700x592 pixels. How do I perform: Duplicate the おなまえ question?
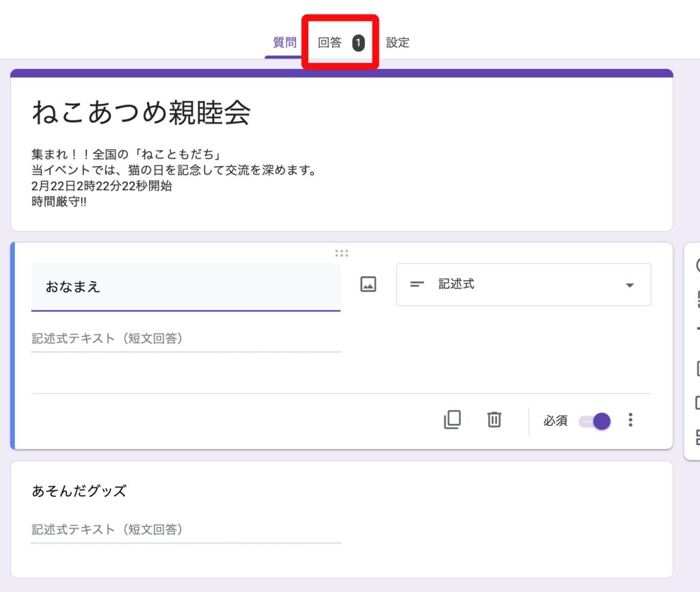[453, 420]
